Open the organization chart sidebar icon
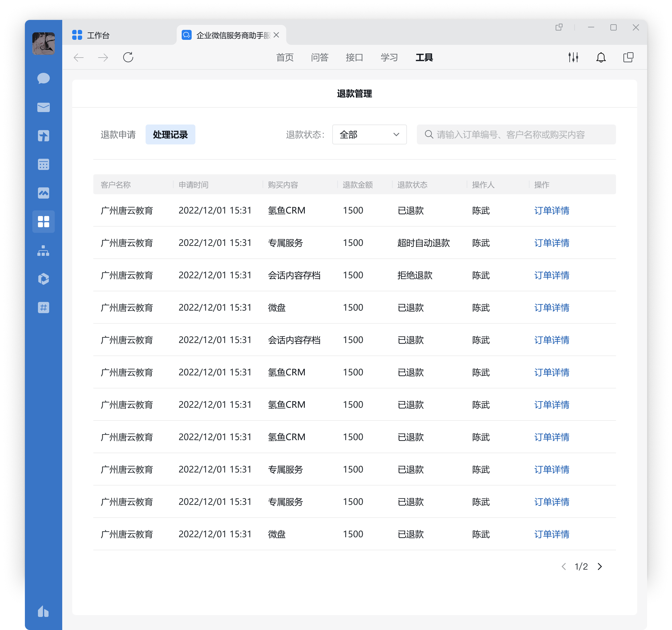 pos(43,251)
